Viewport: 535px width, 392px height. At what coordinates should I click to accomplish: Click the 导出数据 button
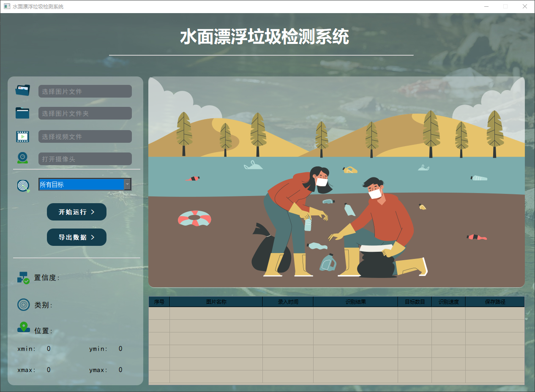tap(76, 237)
